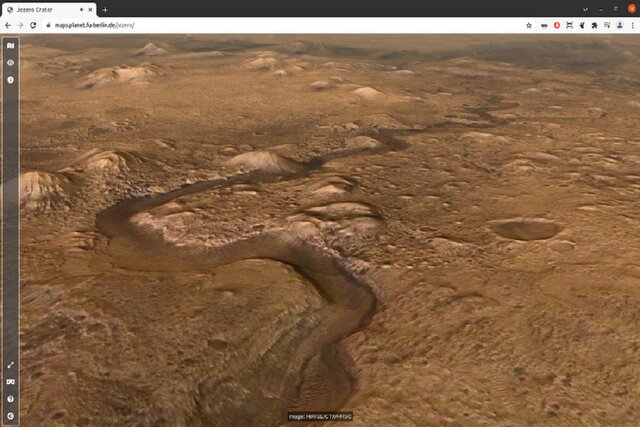The height and width of the screenshot is (427, 640).
Task: Open the reading list / media control icon
Action: tap(607, 24)
